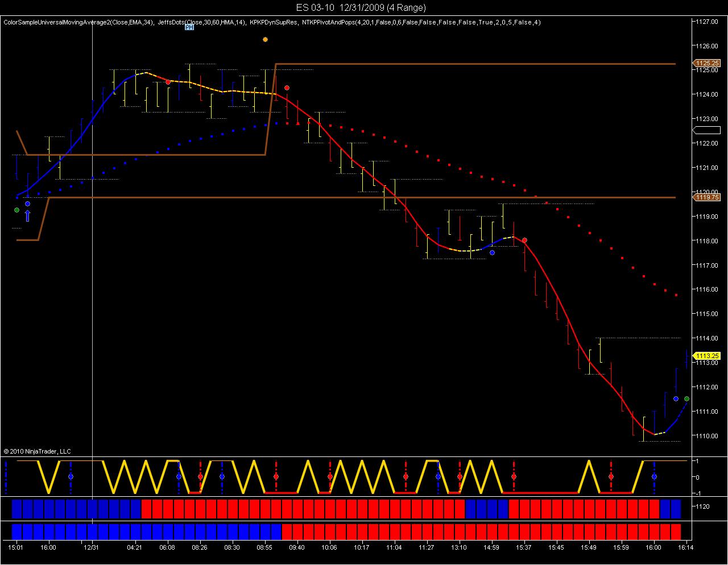Select the 14:59 time axis label
The height and width of the screenshot is (565, 728).
point(491,547)
